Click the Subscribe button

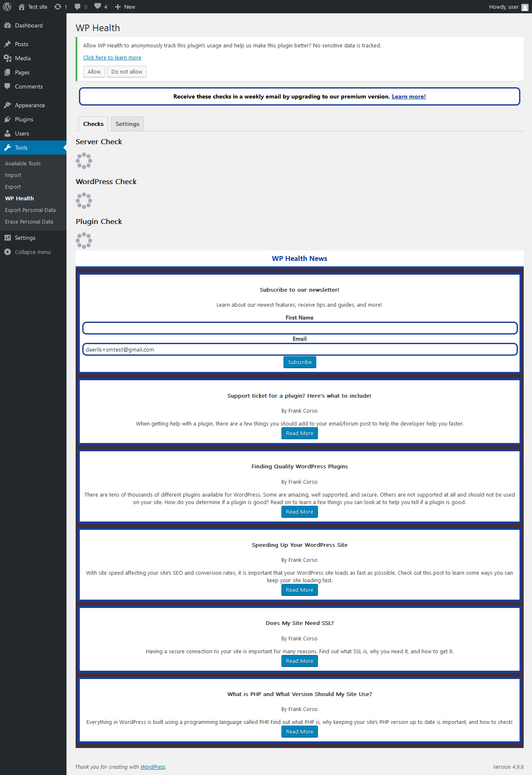coord(300,362)
